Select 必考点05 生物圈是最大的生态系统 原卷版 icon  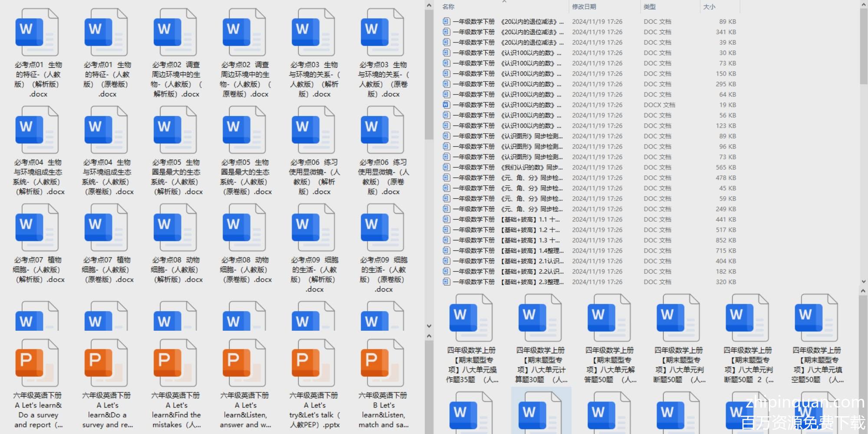coord(244,130)
